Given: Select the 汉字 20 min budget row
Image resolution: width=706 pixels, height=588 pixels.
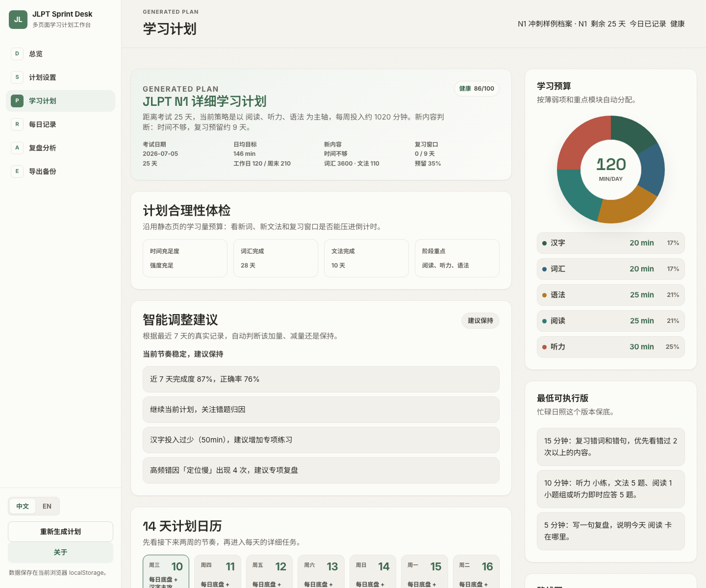Looking at the screenshot, I should 611,243.
